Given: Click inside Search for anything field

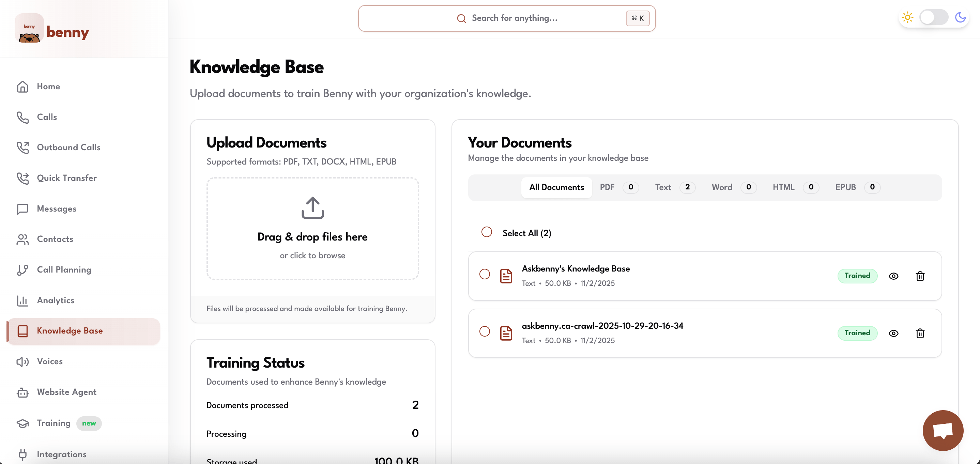Looking at the screenshot, I should coord(507,18).
